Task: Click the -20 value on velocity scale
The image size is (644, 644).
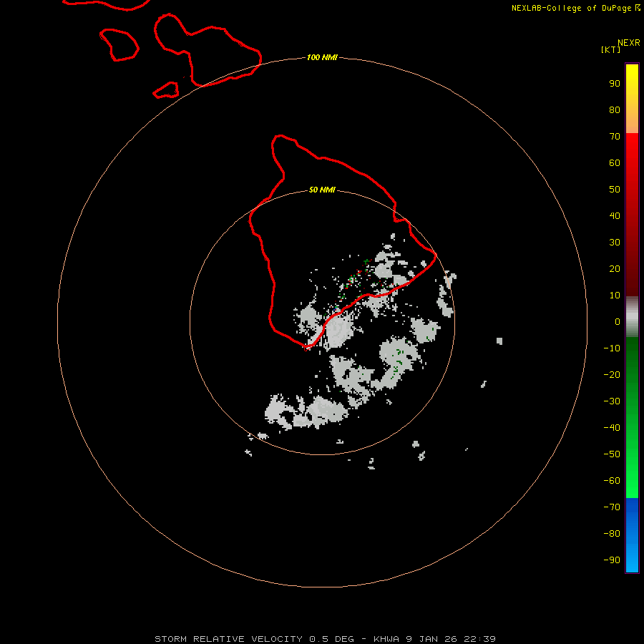Action: pyautogui.click(x=612, y=375)
